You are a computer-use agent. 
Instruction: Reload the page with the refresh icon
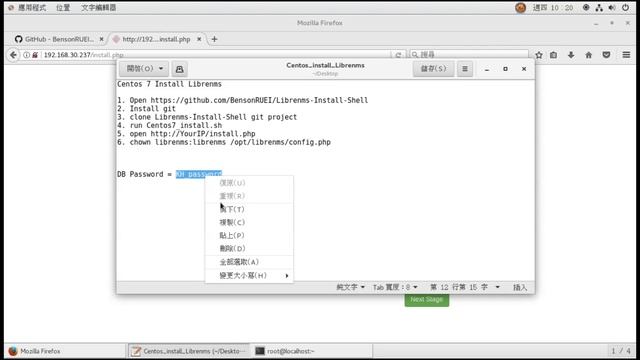(398, 55)
